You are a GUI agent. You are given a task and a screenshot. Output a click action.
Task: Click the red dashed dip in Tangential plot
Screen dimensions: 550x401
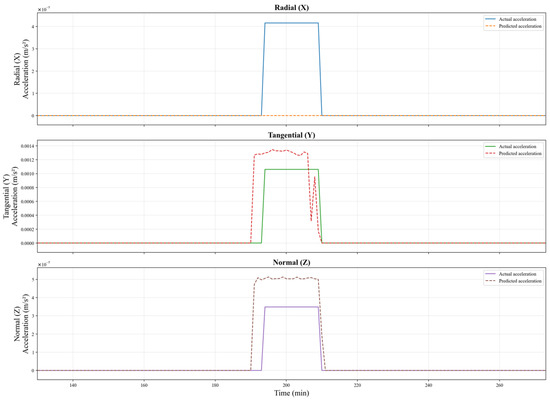pos(311,219)
